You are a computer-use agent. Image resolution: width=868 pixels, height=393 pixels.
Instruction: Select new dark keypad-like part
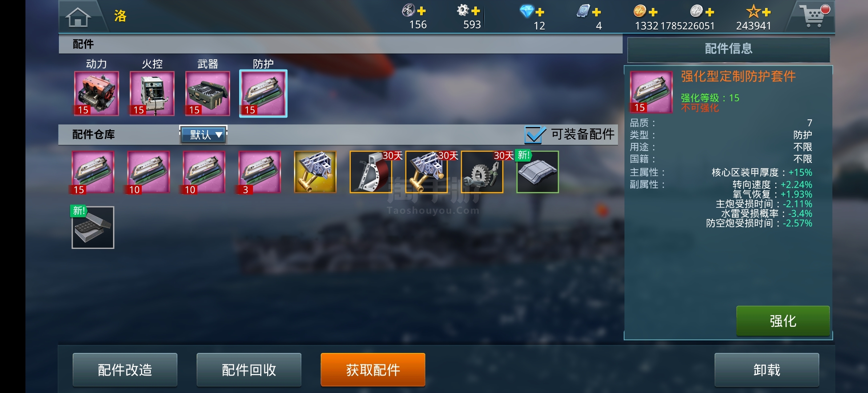coord(93,227)
